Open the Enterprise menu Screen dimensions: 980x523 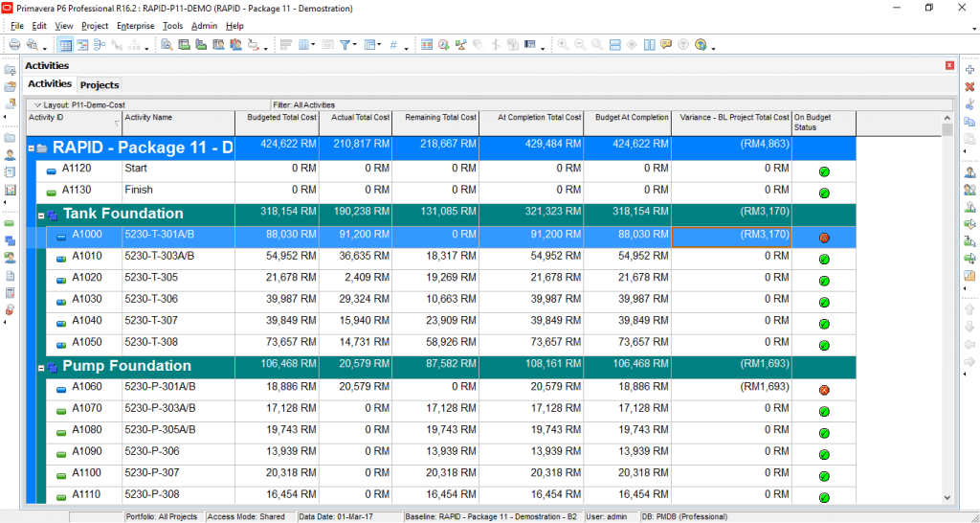[136, 26]
